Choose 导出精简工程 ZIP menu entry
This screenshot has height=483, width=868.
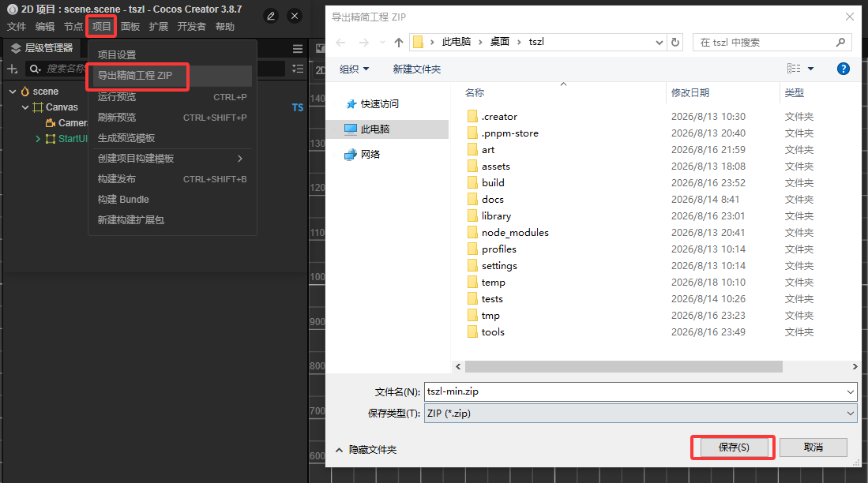(x=171, y=76)
